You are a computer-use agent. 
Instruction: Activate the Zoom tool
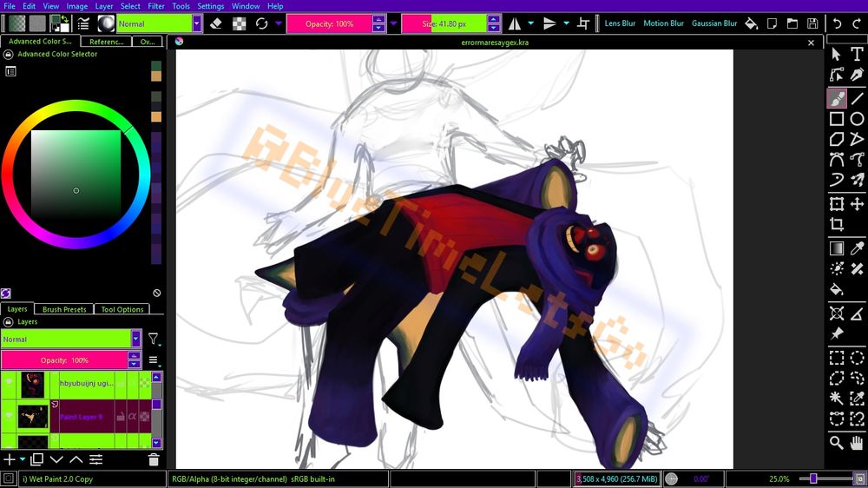pos(837,443)
